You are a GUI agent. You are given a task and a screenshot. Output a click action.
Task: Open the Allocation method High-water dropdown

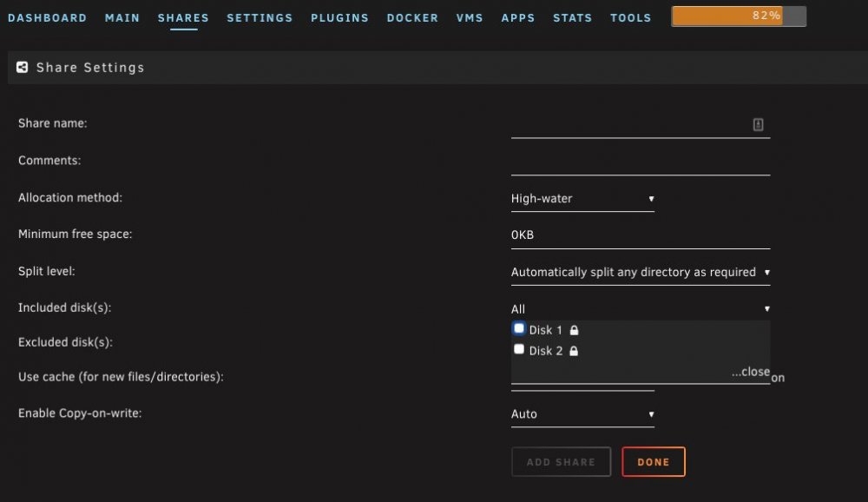[x=582, y=199]
